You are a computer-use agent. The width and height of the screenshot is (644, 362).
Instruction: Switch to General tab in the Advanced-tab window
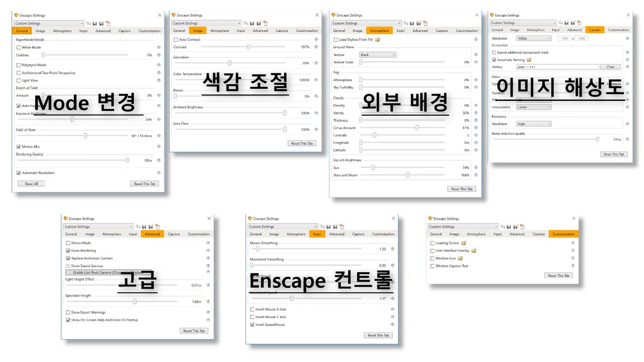coord(71,234)
